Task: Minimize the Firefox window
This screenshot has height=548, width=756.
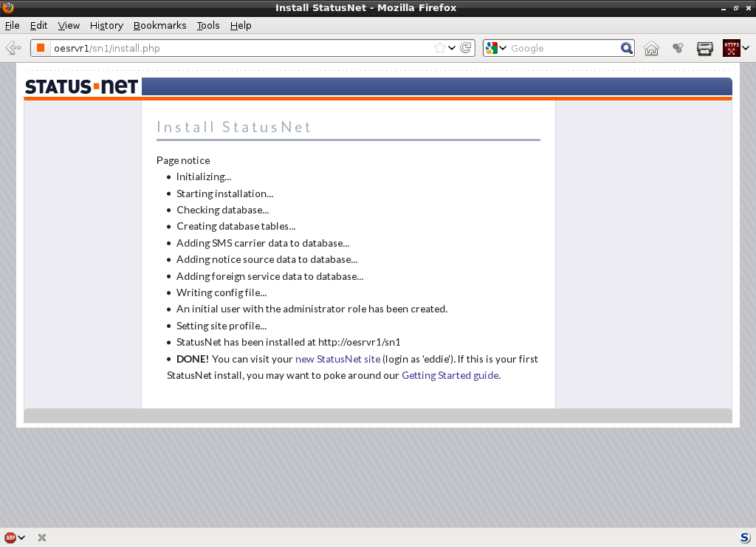Action: tap(724, 8)
